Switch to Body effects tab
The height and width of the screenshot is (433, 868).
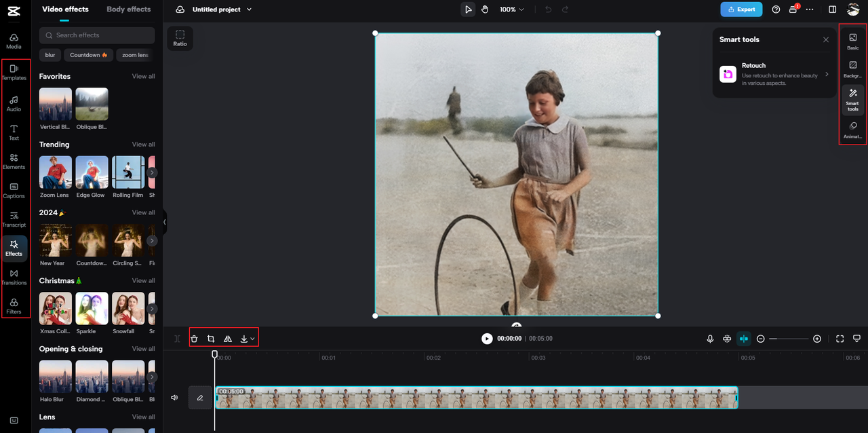pos(129,10)
